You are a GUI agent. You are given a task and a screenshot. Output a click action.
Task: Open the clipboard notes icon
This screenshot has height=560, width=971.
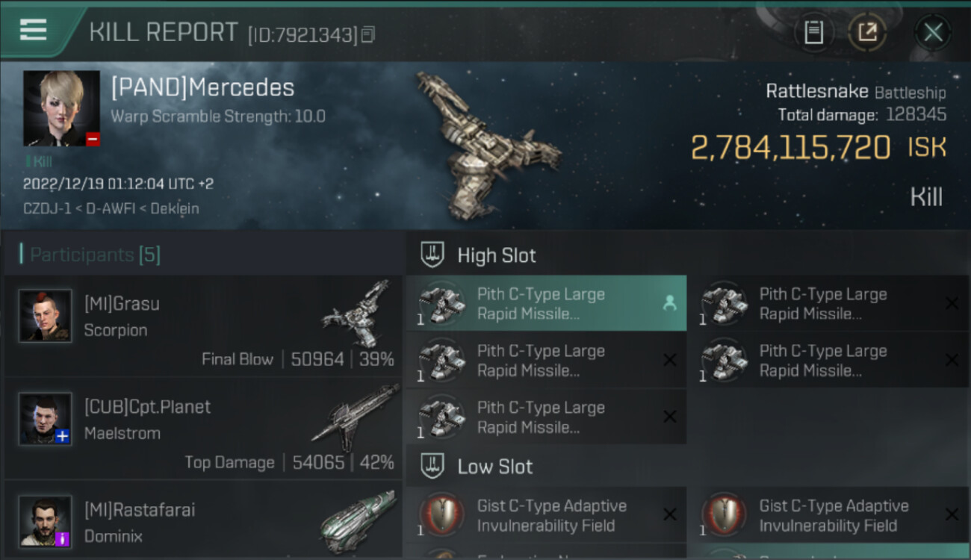click(813, 32)
